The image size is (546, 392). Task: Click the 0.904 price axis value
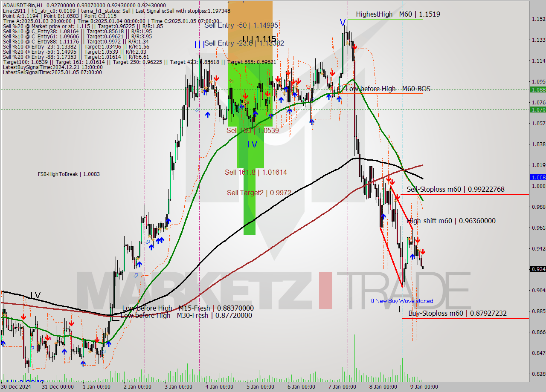[538, 291]
